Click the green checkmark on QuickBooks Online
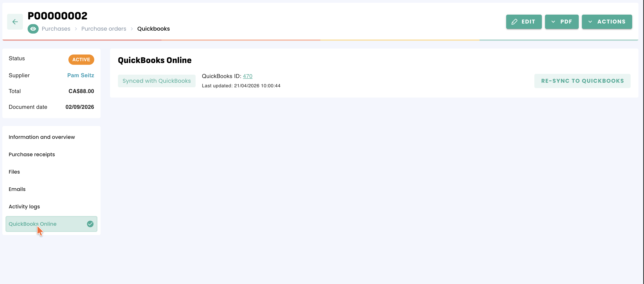This screenshot has width=644, height=284. click(x=90, y=224)
